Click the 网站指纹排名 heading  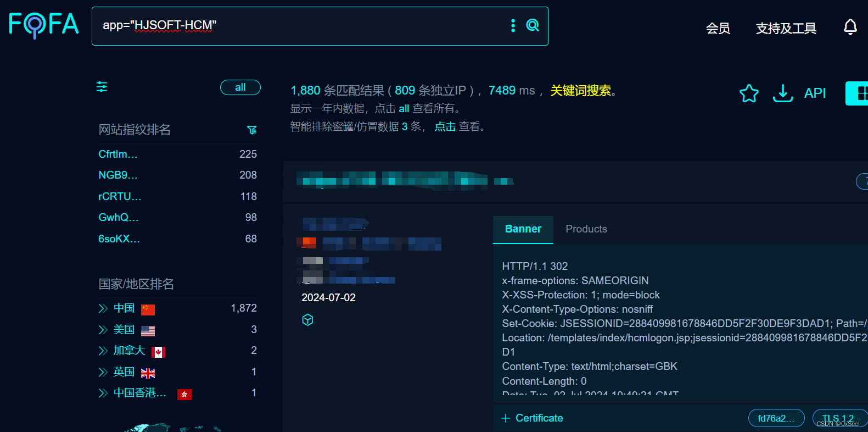pyautogui.click(x=135, y=130)
